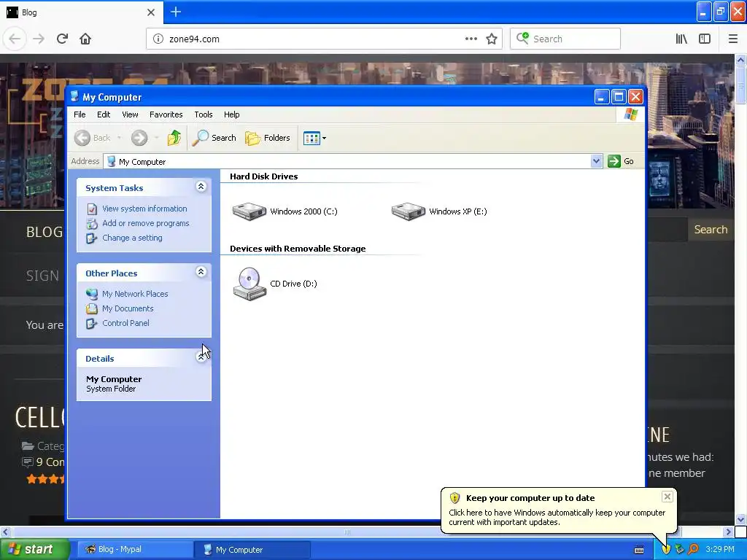Click the Keep your computer up to date balloon
This screenshot has height=560, width=747.
(558, 510)
